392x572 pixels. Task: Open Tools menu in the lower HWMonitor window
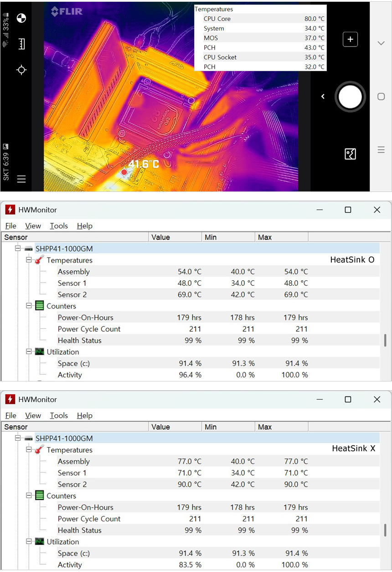click(59, 415)
